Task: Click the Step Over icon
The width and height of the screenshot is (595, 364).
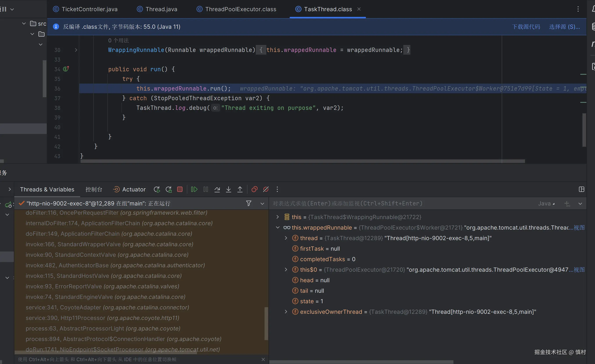Action: click(x=217, y=189)
